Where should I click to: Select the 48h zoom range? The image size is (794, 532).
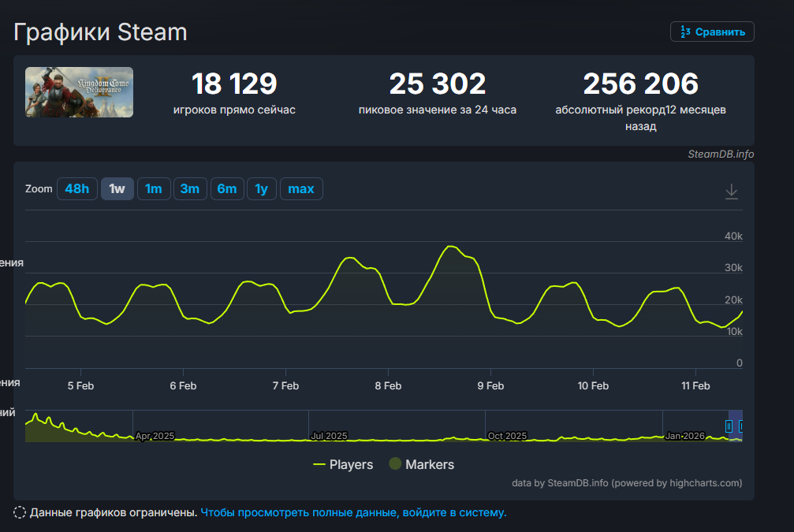[x=77, y=189]
